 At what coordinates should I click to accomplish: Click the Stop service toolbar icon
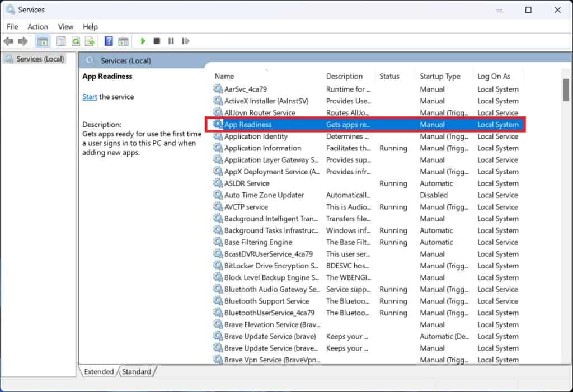[x=157, y=41]
